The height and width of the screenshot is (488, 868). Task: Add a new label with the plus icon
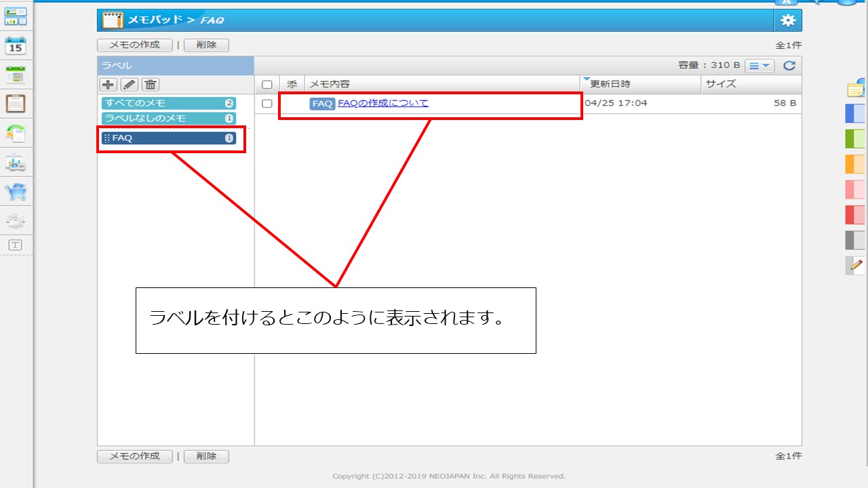tap(108, 85)
